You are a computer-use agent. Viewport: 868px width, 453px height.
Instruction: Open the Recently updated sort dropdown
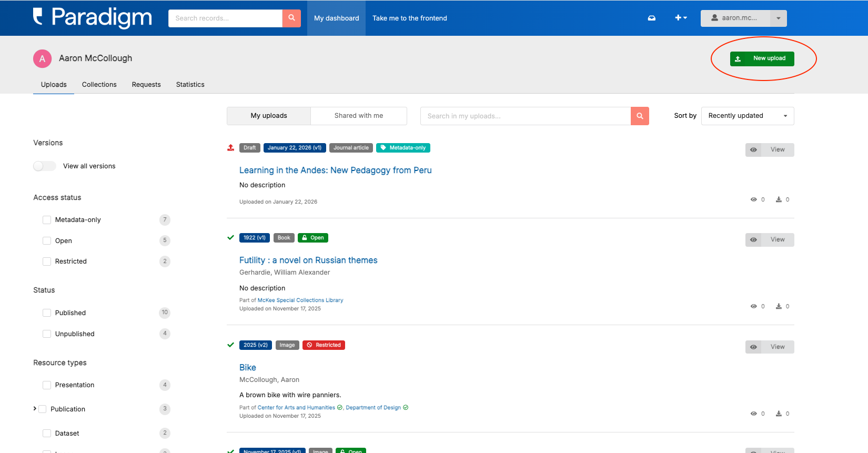click(748, 116)
